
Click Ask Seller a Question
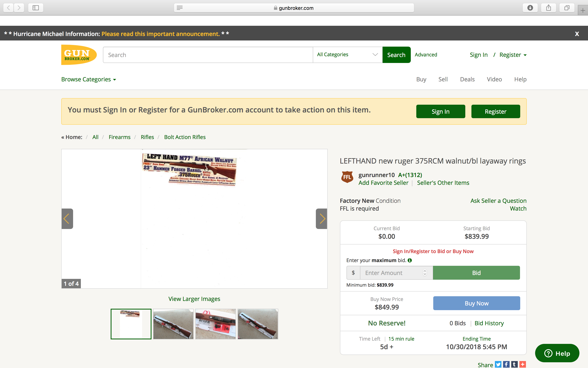click(x=498, y=201)
